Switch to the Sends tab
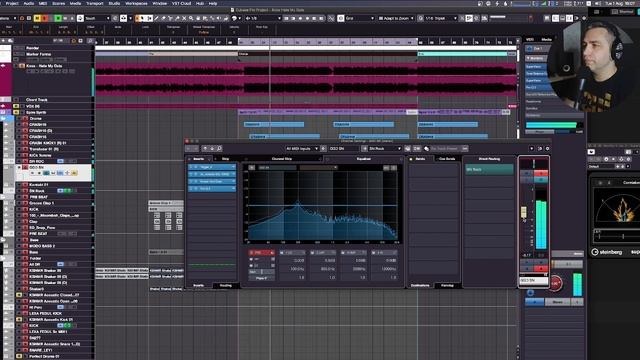640x360 pixels. point(420,159)
